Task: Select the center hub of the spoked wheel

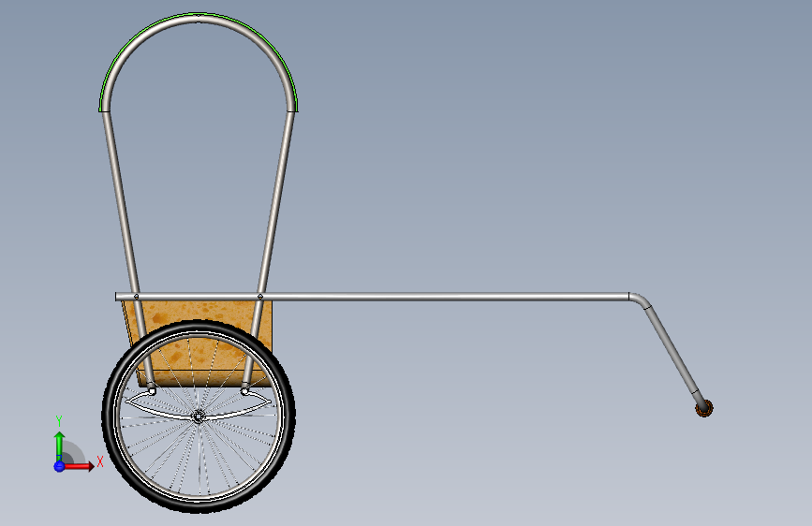Action: click(199, 416)
